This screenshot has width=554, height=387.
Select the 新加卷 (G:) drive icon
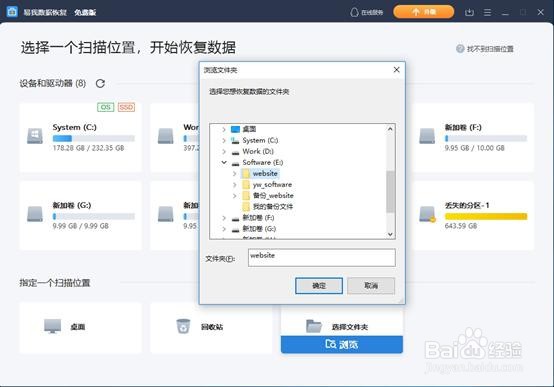35,214
